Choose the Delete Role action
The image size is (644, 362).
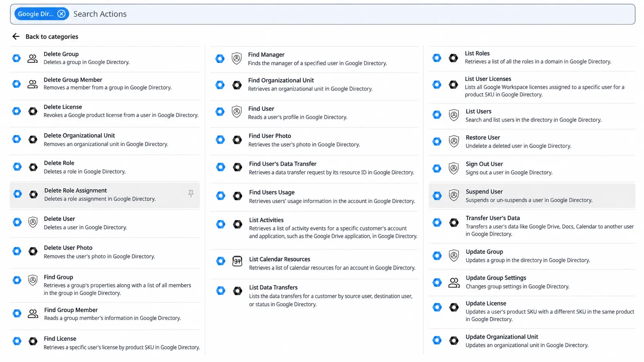click(105, 167)
